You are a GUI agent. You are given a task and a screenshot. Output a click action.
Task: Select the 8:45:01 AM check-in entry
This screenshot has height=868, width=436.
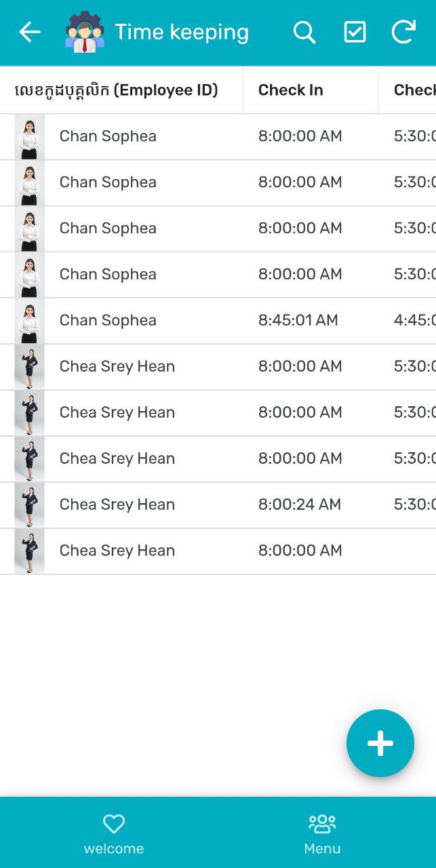click(x=298, y=320)
